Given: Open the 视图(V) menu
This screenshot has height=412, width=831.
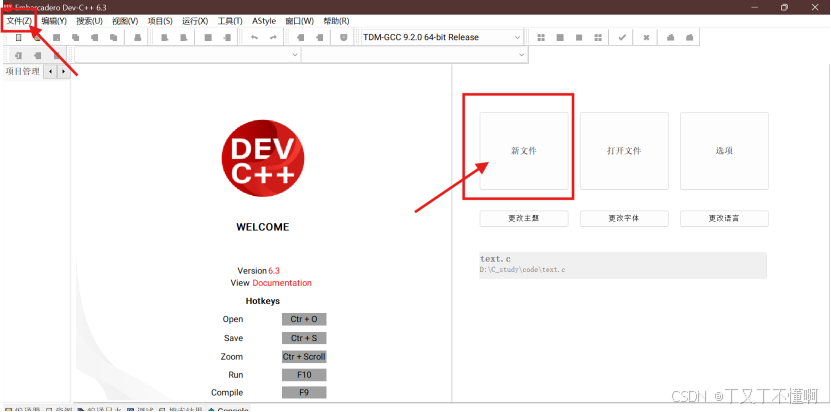Looking at the screenshot, I should [125, 21].
